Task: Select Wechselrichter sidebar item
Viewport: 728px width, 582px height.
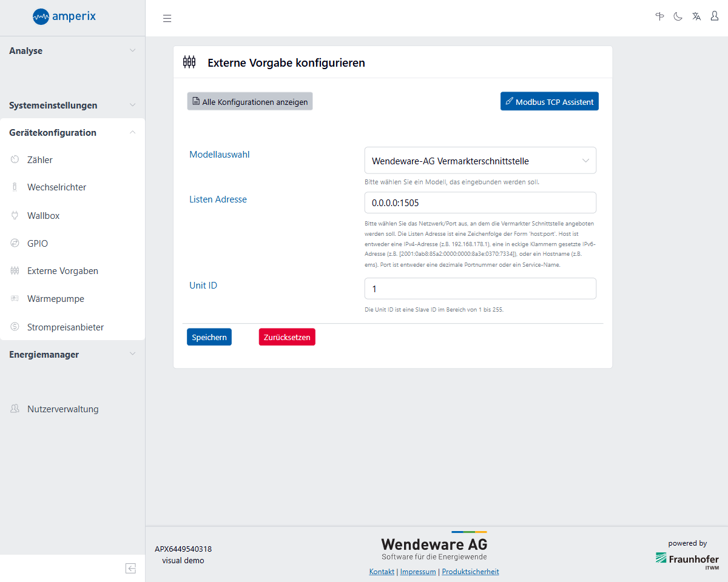Action: point(56,187)
